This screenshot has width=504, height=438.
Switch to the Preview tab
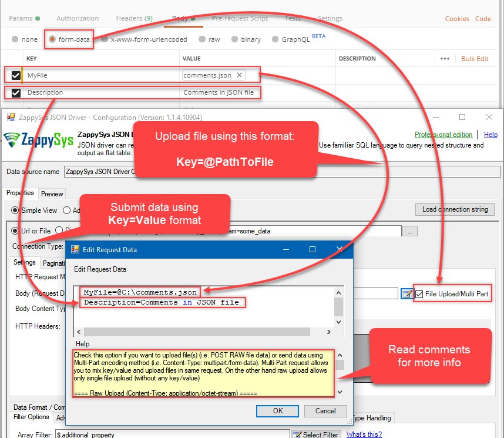click(52, 193)
